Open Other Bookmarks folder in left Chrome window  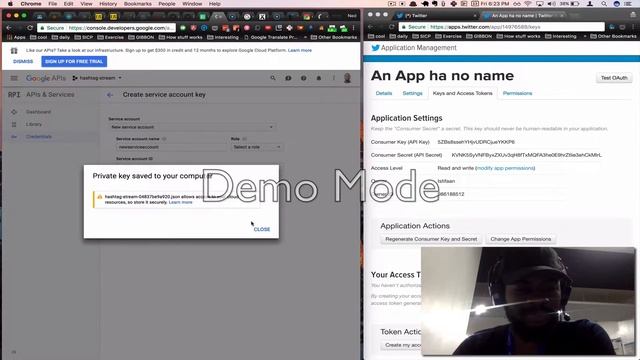pos(333,37)
